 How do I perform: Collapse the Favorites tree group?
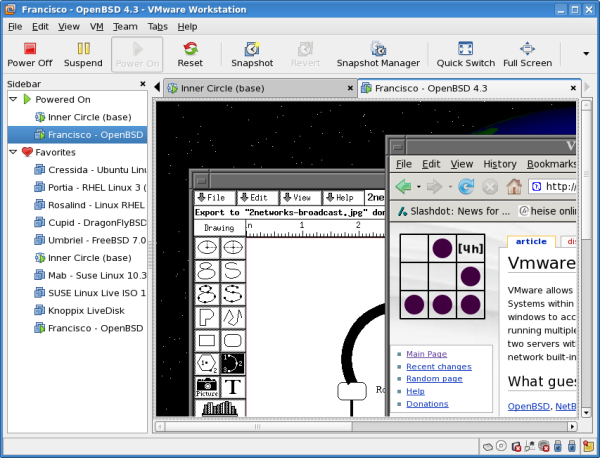[13, 152]
